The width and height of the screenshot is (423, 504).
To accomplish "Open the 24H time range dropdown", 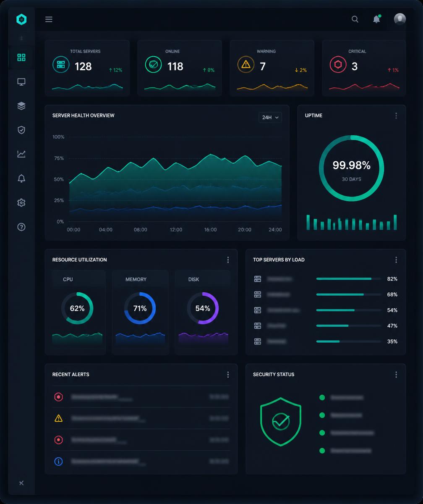I will coord(270,118).
